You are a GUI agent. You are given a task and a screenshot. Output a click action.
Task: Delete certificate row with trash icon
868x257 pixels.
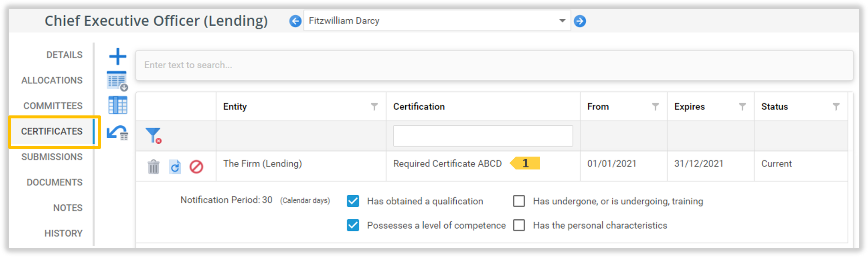point(153,166)
